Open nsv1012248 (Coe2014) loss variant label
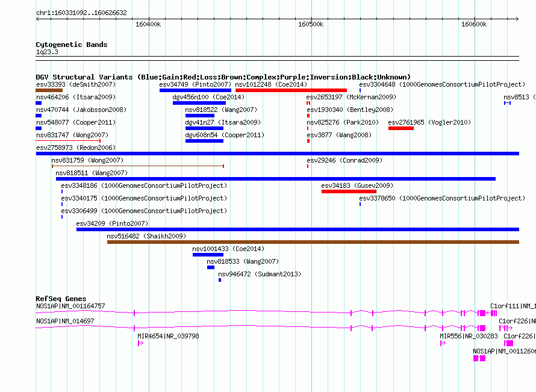This screenshot has width=536, height=392. 271,84
